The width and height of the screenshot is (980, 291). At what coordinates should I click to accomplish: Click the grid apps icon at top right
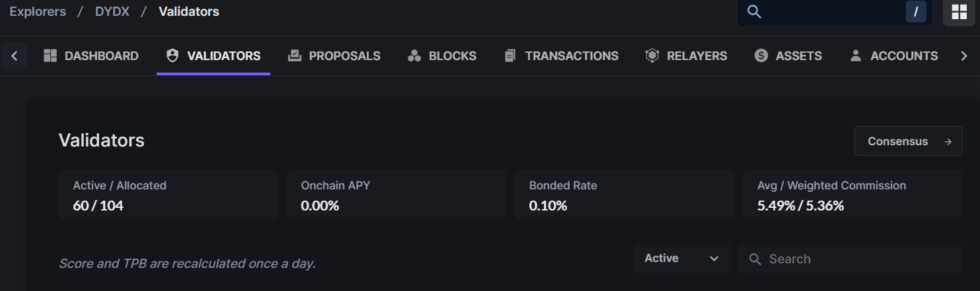pos(959,12)
